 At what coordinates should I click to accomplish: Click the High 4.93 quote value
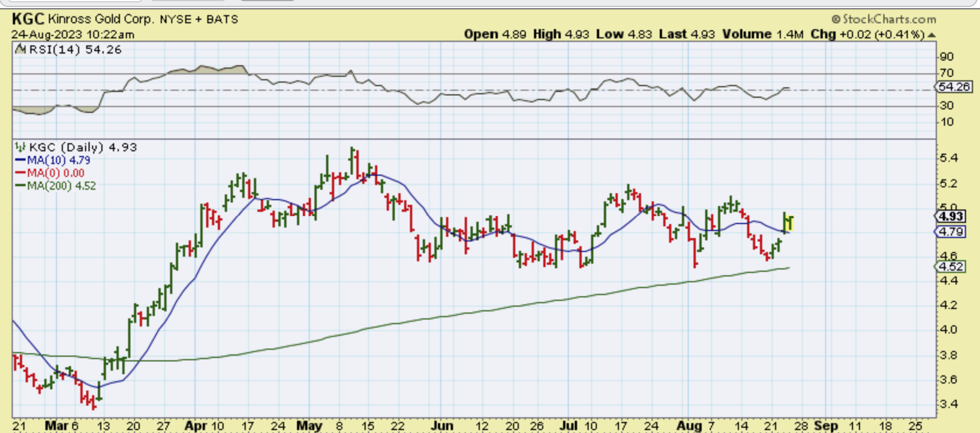(561, 34)
